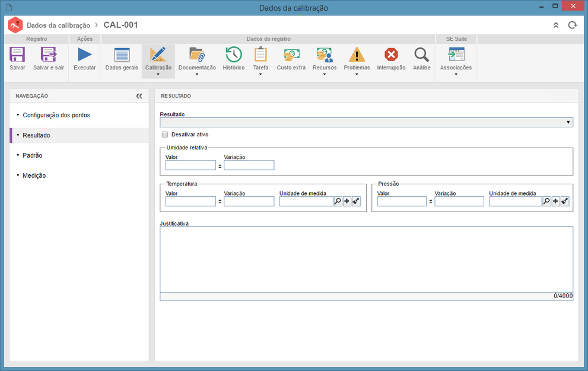Expand the Documentação dropdown arrow
Image resolution: width=588 pixels, height=371 pixels.
[197, 74]
